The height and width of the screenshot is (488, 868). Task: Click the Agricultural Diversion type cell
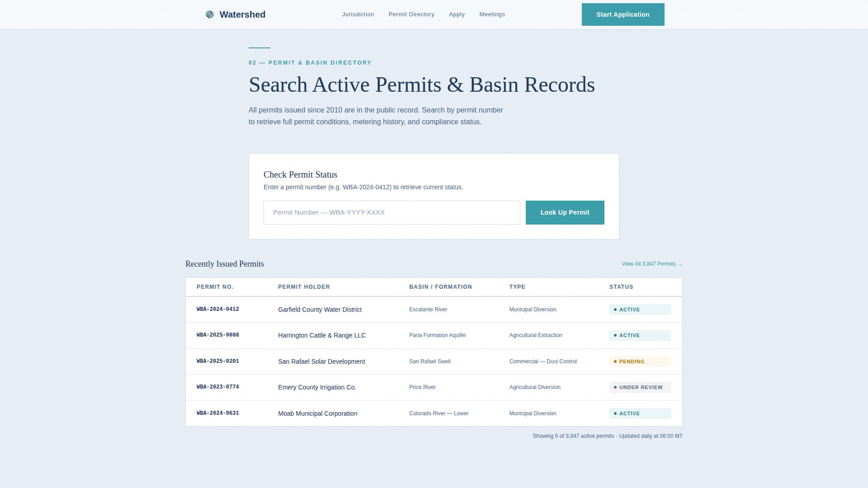535,387
